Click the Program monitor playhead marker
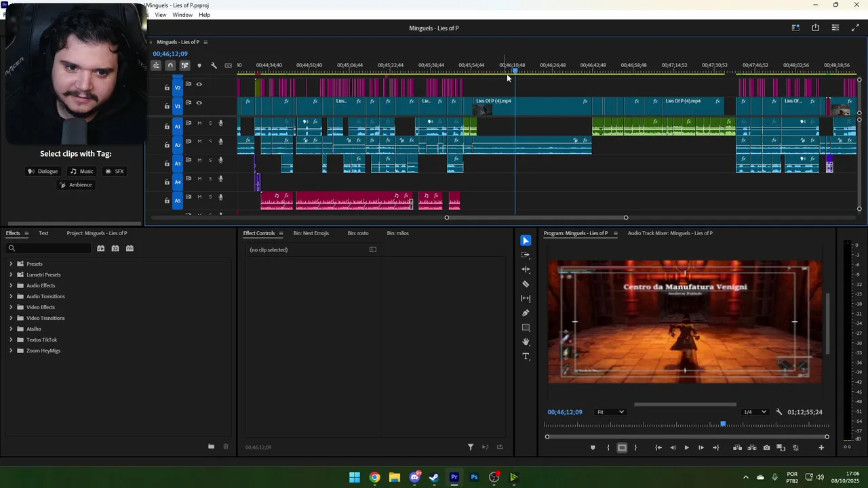868x488 pixels. pos(723,424)
